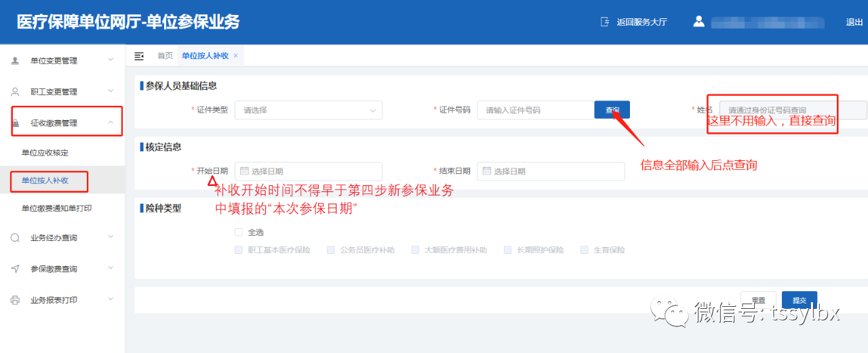The image size is (868, 353).
Task: Toggle the sidebar collapse hamburger icon
Action: tap(139, 56)
